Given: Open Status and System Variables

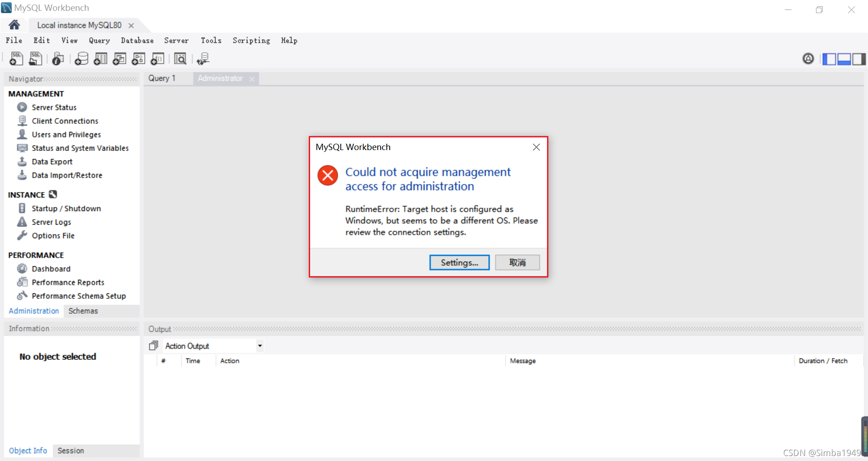Looking at the screenshot, I should tap(80, 148).
